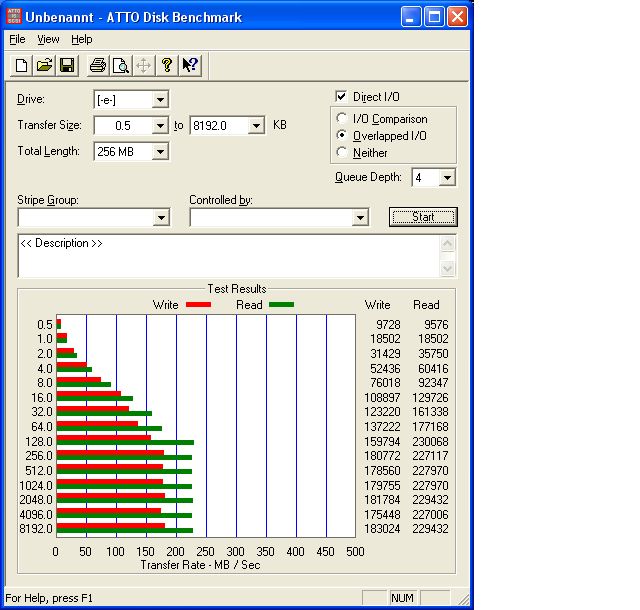
Task: Click the 8192.0 row label in the chart
Action: pyautogui.click(x=36, y=529)
